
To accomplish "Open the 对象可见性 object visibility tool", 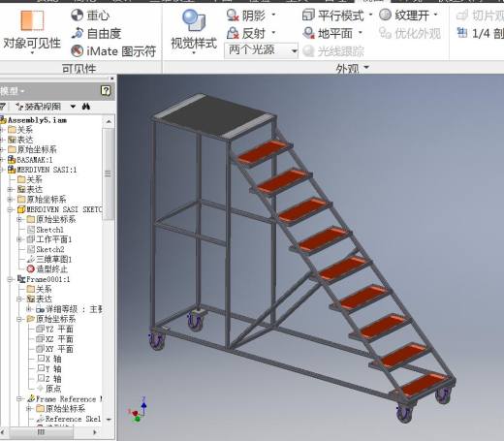I will (32, 31).
